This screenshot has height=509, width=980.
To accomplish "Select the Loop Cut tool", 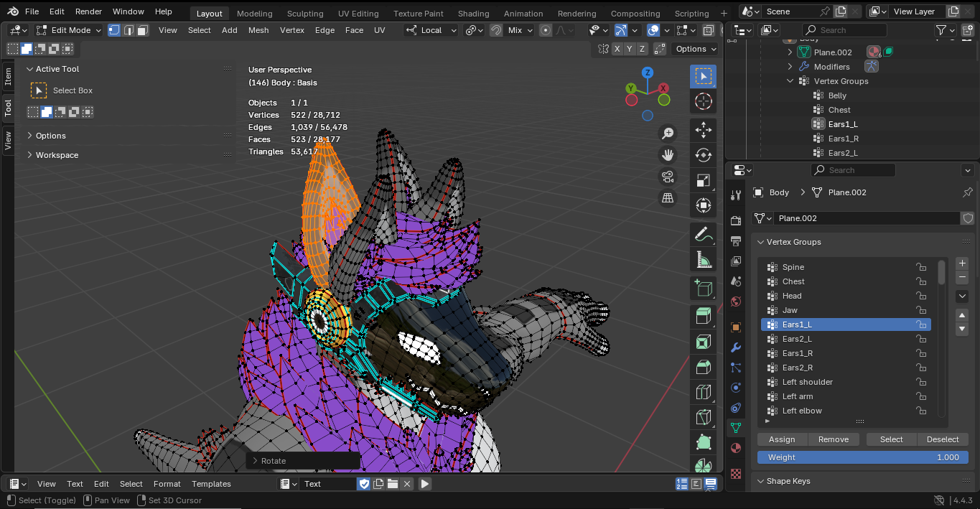I will click(704, 392).
